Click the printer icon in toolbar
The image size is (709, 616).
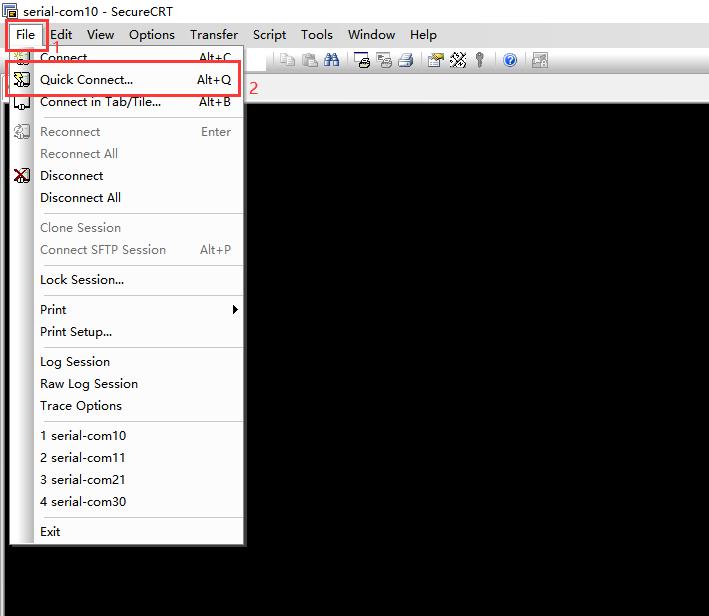(x=406, y=60)
